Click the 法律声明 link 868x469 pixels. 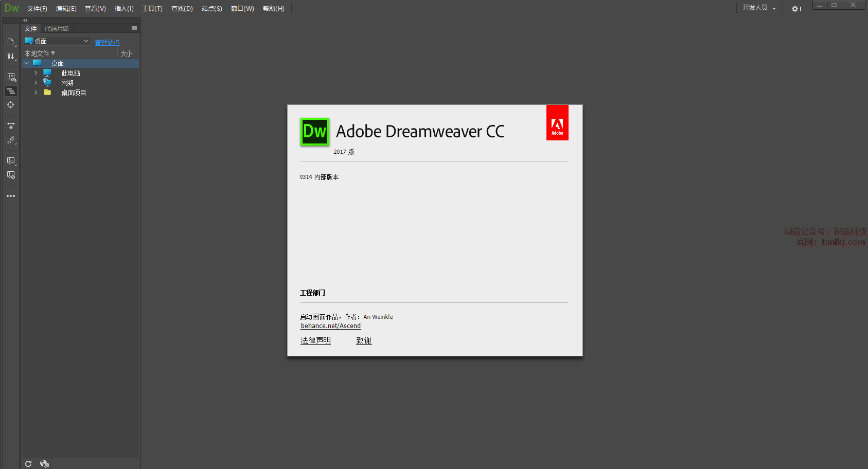tap(316, 341)
